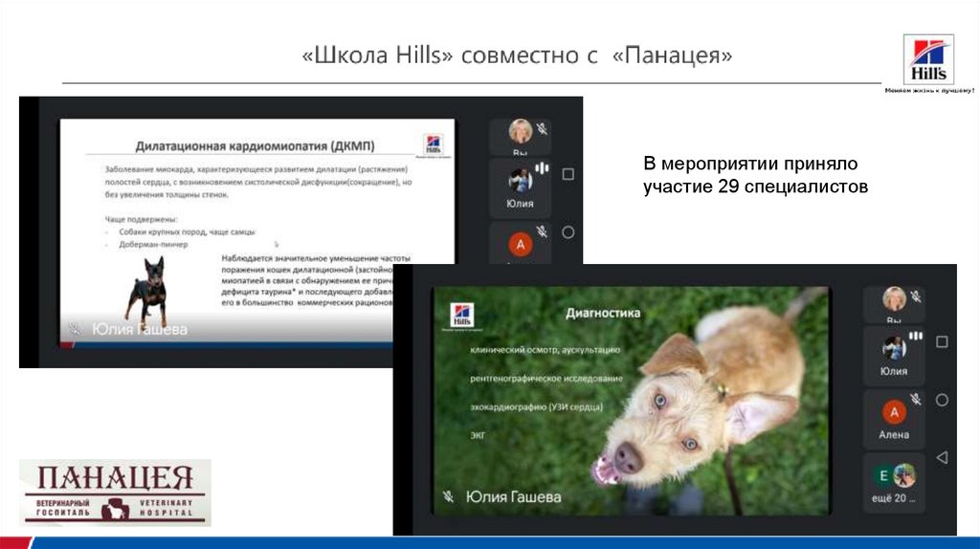Click muted mic icon on Алена tile

click(916, 399)
